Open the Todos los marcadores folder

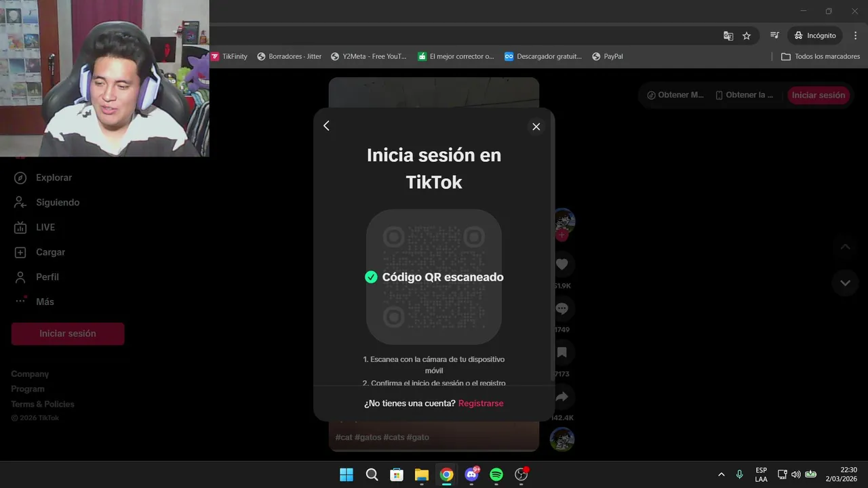click(821, 56)
